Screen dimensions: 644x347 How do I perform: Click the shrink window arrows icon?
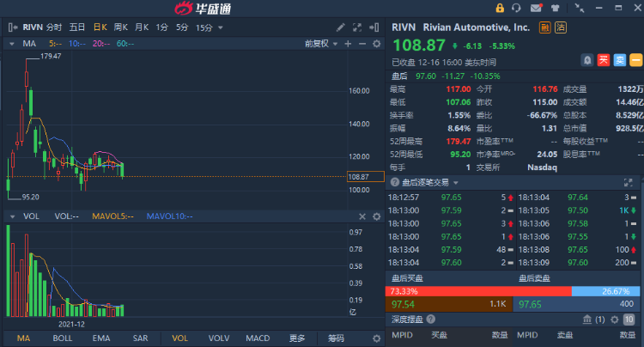click(579, 8)
